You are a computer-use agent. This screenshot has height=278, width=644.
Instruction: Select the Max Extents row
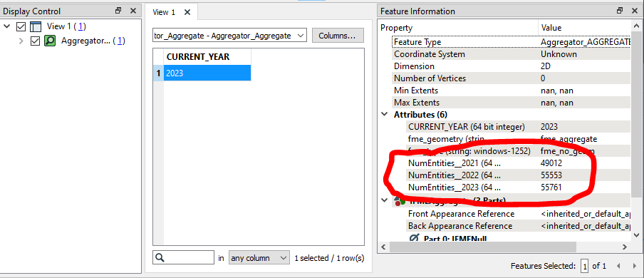(x=511, y=103)
